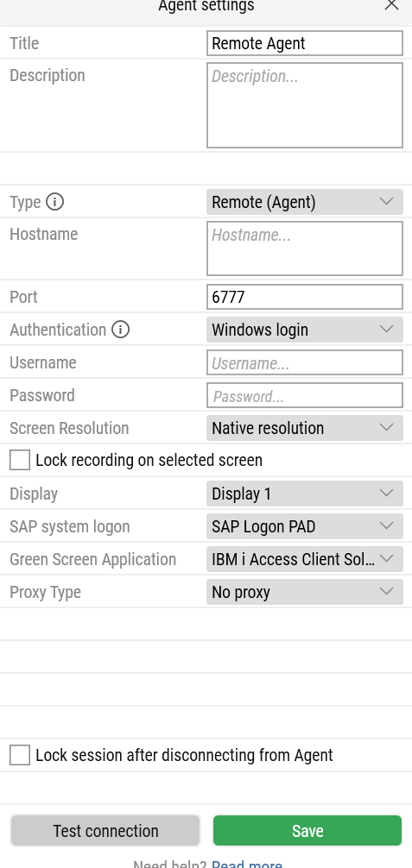Open the Read more help link

coord(247,864)
